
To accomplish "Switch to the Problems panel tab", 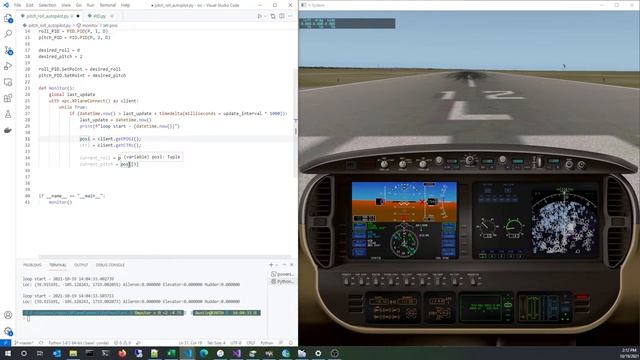I will coord(32,265).
